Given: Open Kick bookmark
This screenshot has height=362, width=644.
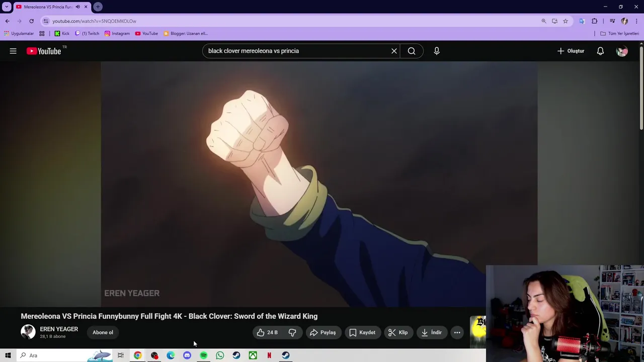Looking at the screenshot, I should [62, 34].
